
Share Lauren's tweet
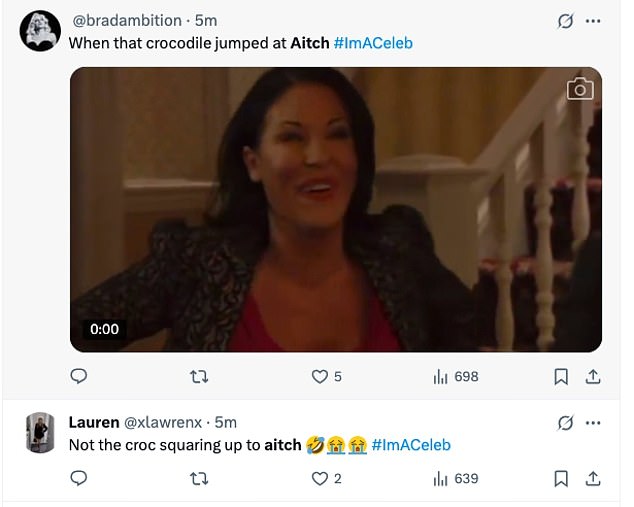click(x=592, y=479)
